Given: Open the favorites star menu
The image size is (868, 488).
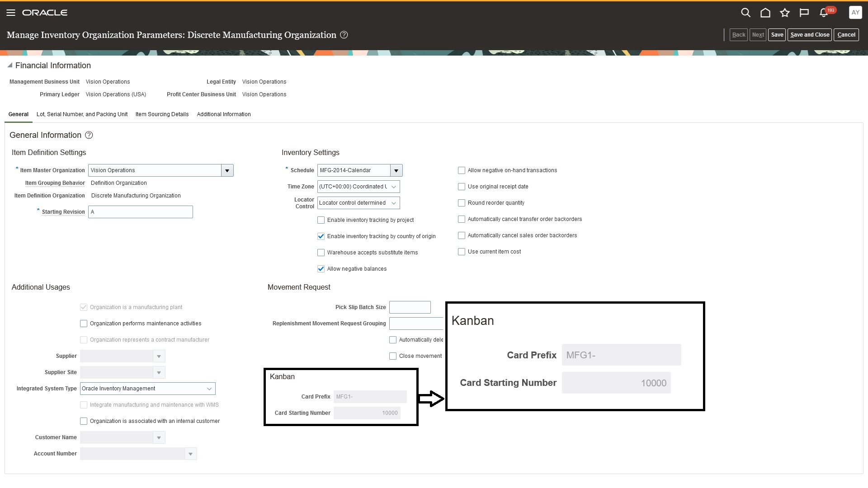Looking at the screenshot, I should tap(785, 12).
